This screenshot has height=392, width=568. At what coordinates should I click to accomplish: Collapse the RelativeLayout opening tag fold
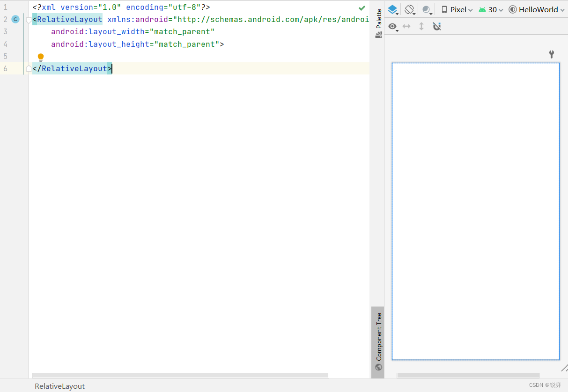[29, 20]
